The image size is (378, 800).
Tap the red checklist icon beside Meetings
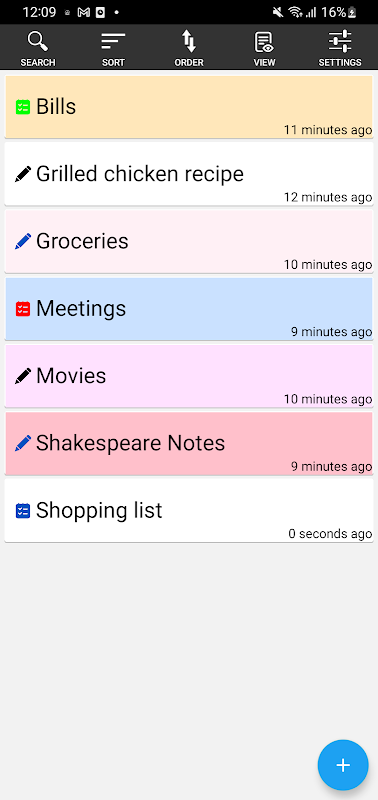pyautogui.click(x=23, y=309)
